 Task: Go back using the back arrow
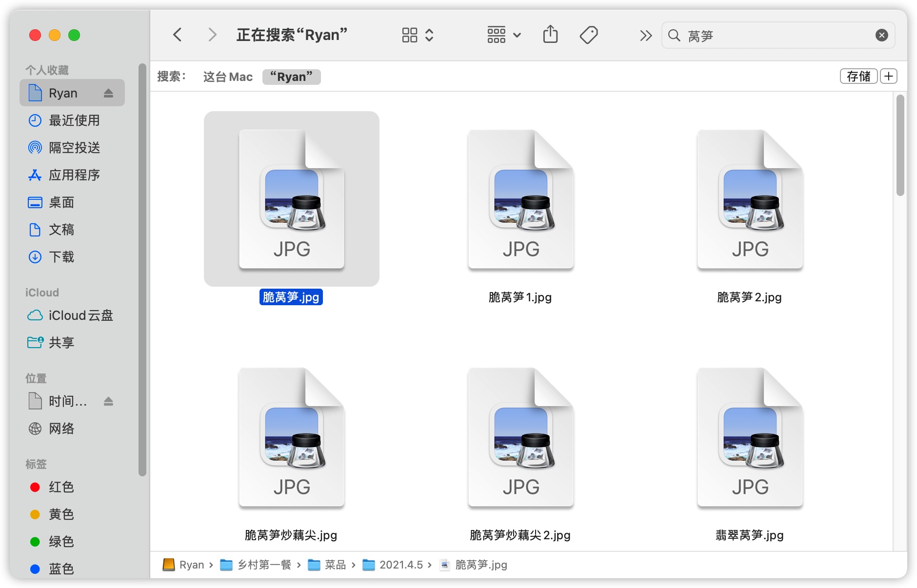[x=178, y=35]
